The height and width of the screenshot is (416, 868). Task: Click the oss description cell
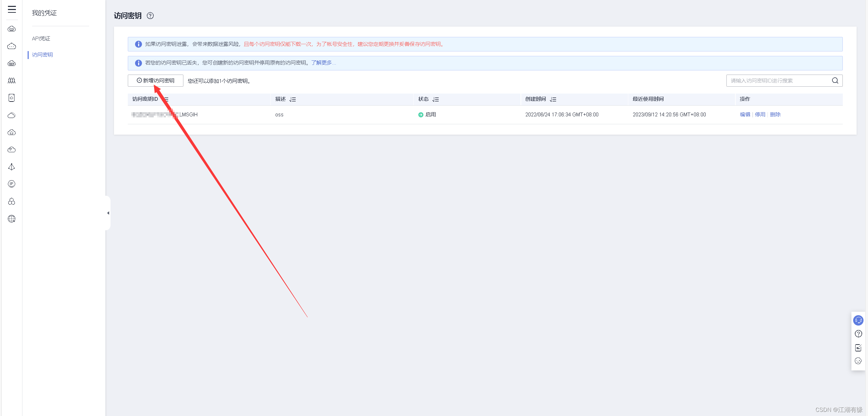click(279, 115)
